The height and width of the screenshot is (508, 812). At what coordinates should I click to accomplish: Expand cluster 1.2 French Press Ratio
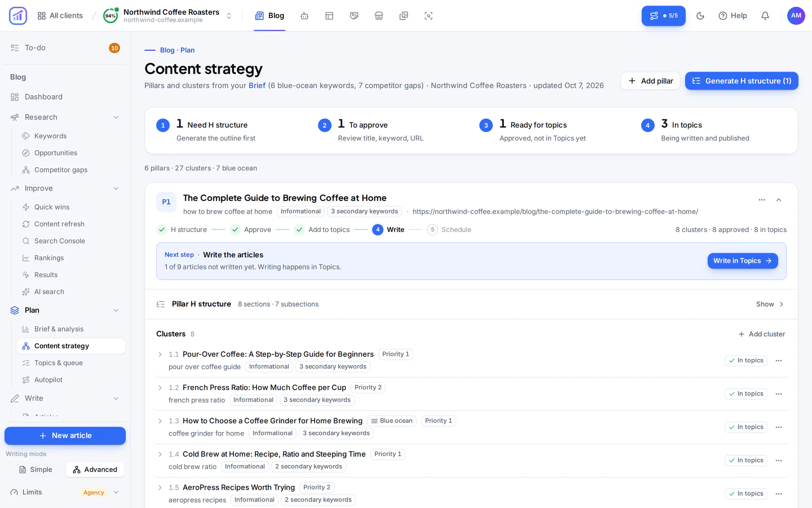point(160,388)
